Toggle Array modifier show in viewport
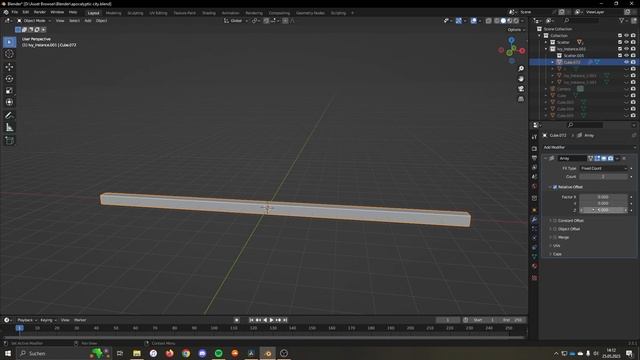 604,158
